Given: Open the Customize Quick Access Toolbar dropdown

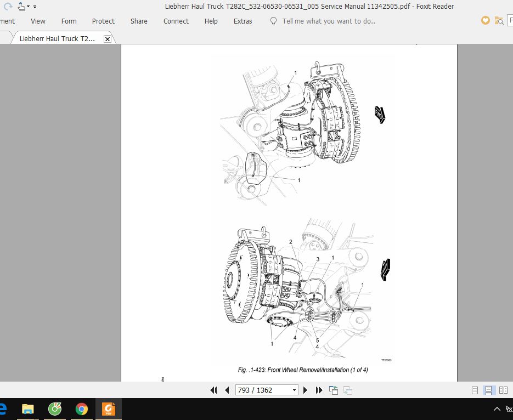Looking at the screenshot, I should [35, 7].
